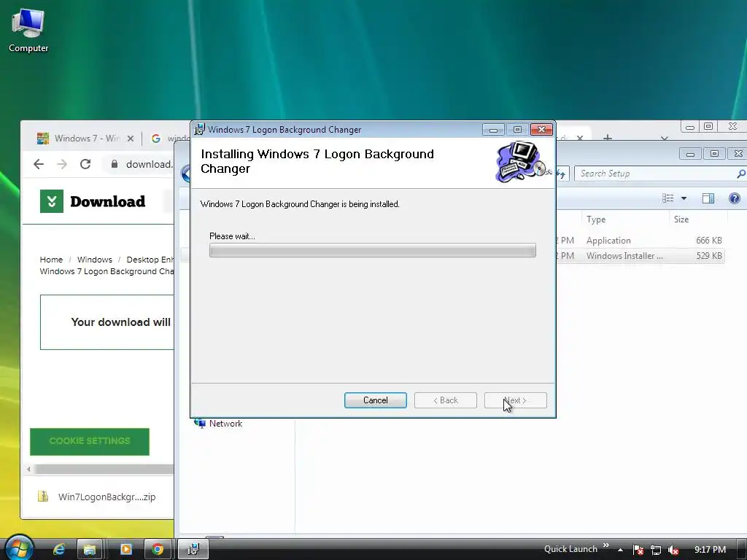Image resolution: width=747 pixels, height=560 pixels.
Task: Click the Chrome padlock site info icon
Action: 115,164
